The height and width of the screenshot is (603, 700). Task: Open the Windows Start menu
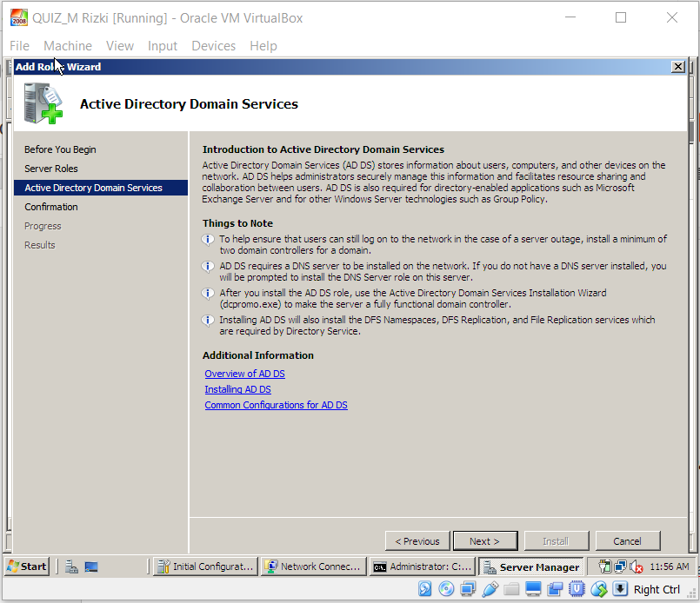coord(27,567)
